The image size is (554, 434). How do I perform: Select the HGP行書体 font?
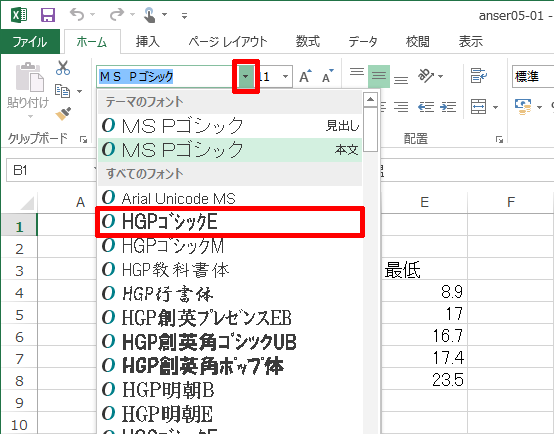pos(230,294)
